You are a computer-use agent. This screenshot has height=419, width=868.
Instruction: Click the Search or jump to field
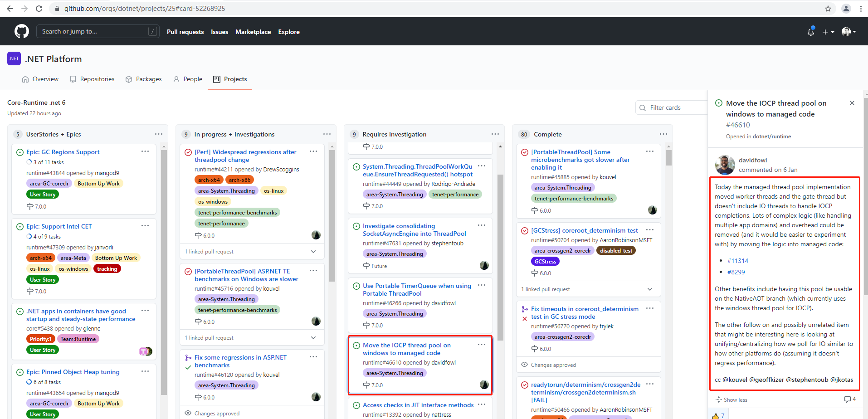pos(98,31)
